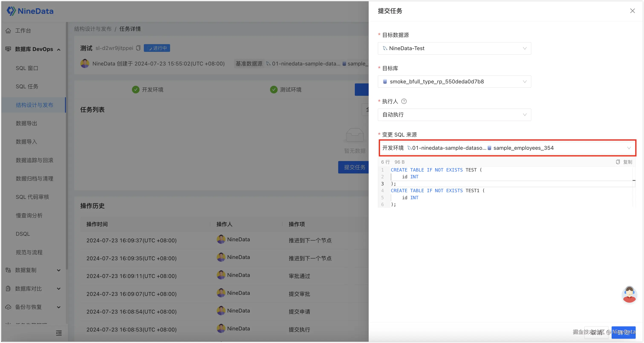Click the sidebar collapse icon at bottom
The width and height of the screenshot is (644, 343).
59,333
